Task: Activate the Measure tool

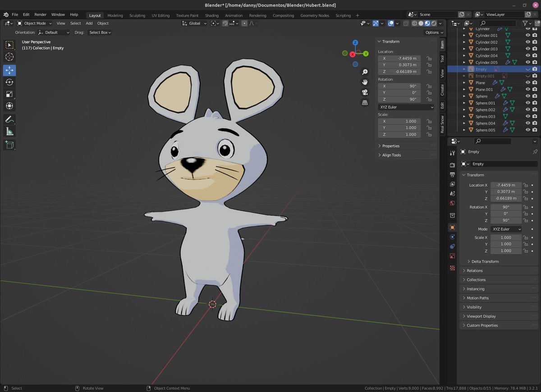Action: pyautogui.click(x=9, y=132)
